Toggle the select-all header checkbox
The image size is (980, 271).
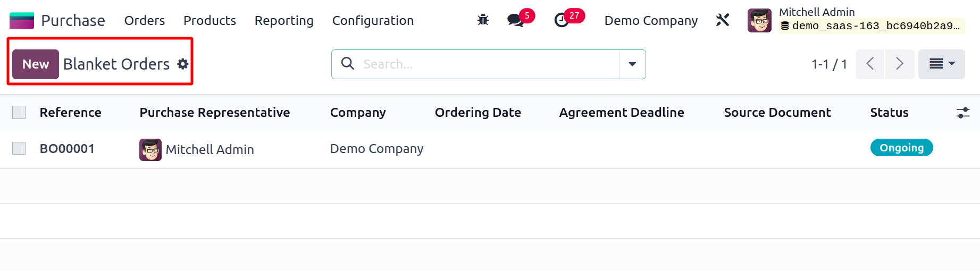point(19,113)
